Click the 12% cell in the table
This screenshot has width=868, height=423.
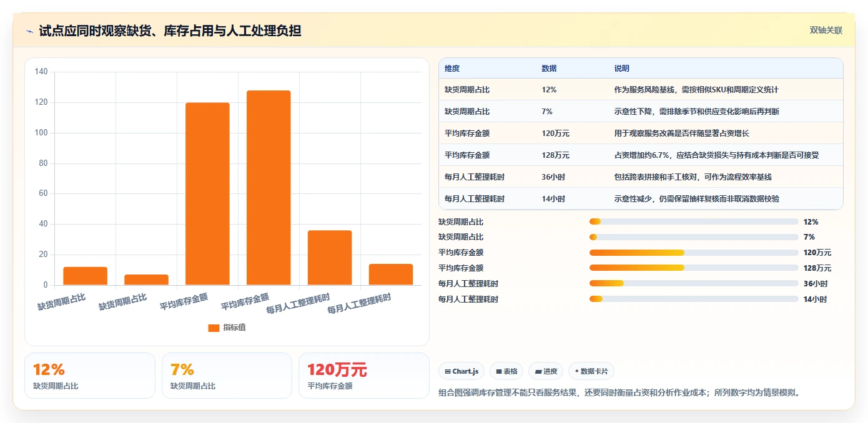coord(550,90)
